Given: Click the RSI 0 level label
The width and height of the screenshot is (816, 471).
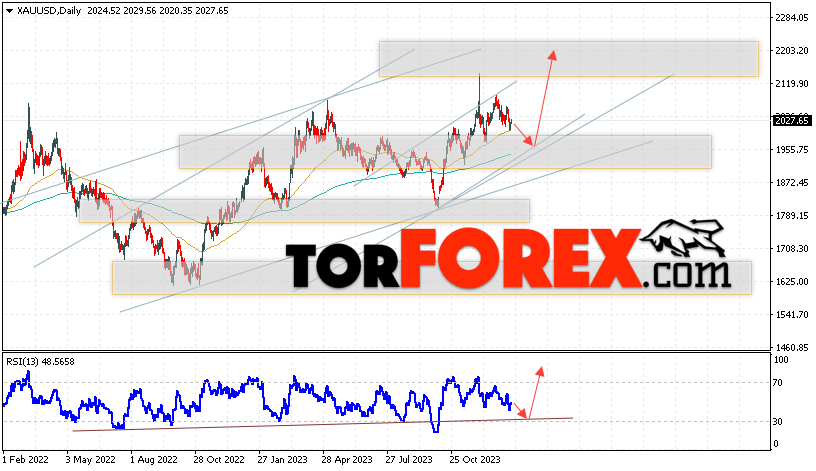Looking at the screenshot, I should (776, 444).
